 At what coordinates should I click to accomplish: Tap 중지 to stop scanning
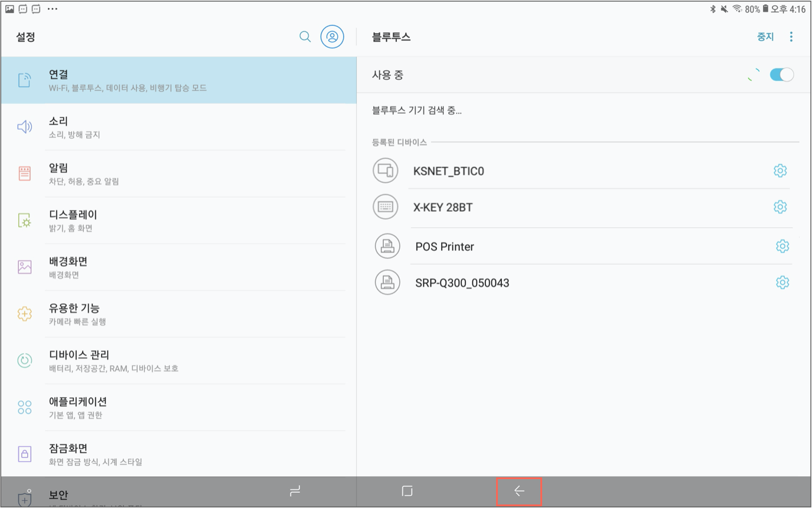(x=765, y=37)
